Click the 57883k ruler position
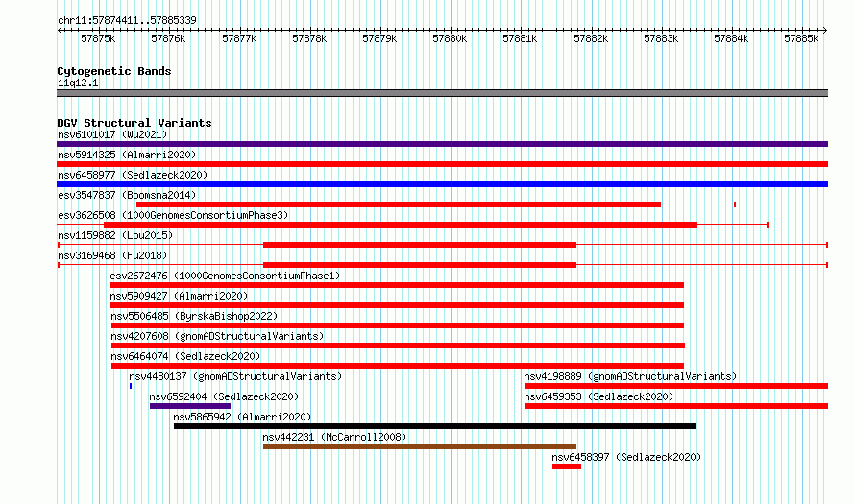Viewport: 855px width, 504px height. (662, 38)
